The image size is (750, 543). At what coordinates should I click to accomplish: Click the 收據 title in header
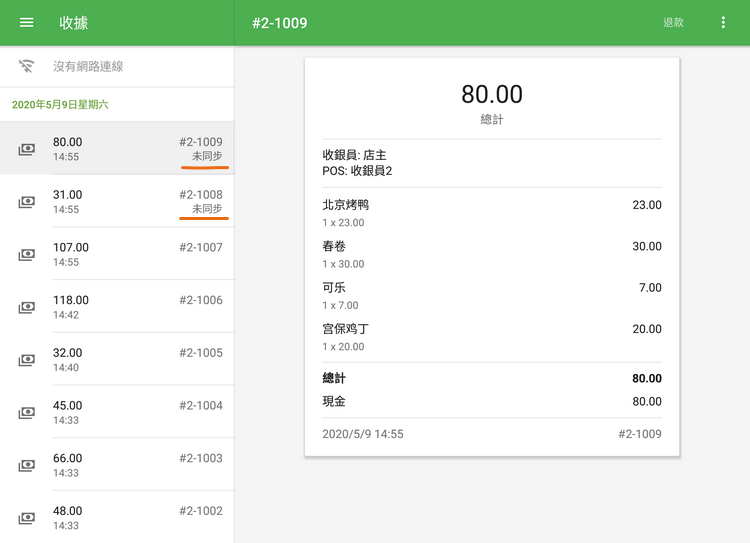point(74,22)
